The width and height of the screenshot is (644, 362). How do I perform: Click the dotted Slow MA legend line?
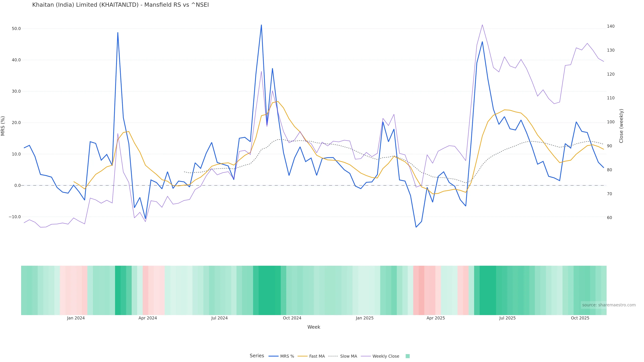[x=333, y=356]
